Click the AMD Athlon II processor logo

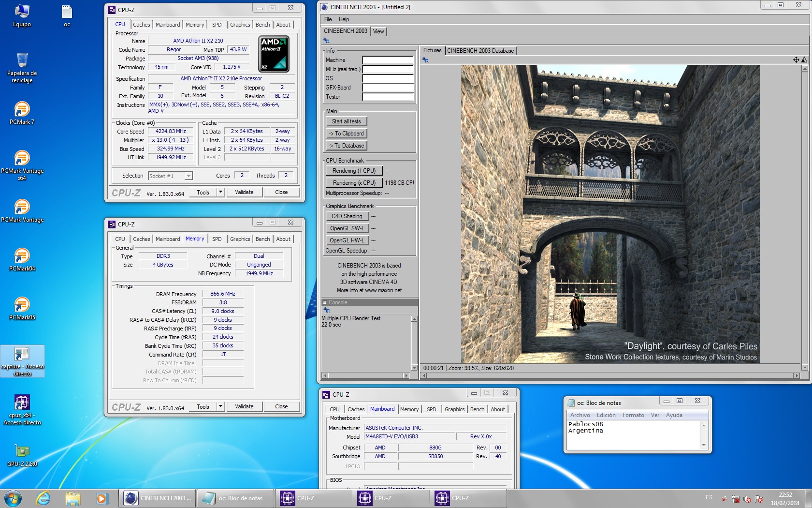(x=274, y=54)
